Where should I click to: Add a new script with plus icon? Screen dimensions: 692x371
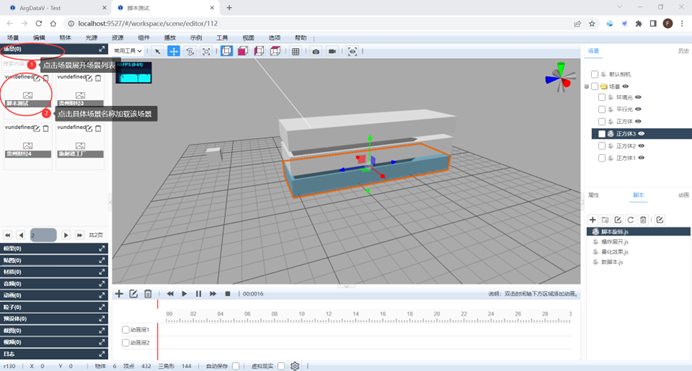click(593, 220)
